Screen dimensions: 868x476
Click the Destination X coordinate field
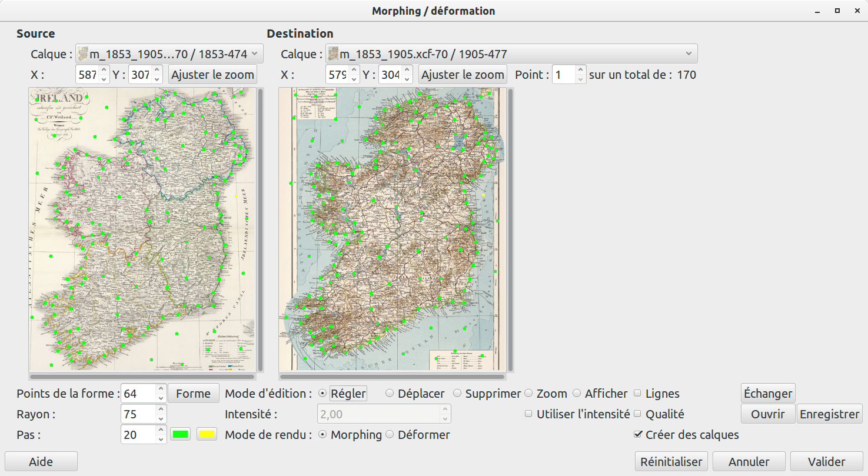coord(336,75)
